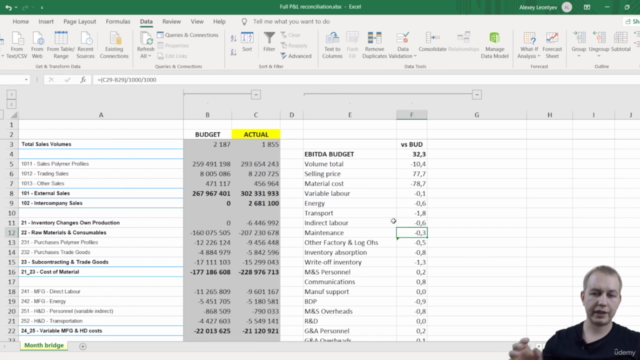The image size is (640, 360).
Task: Open Advanced filter options
Action: point(296,56)
